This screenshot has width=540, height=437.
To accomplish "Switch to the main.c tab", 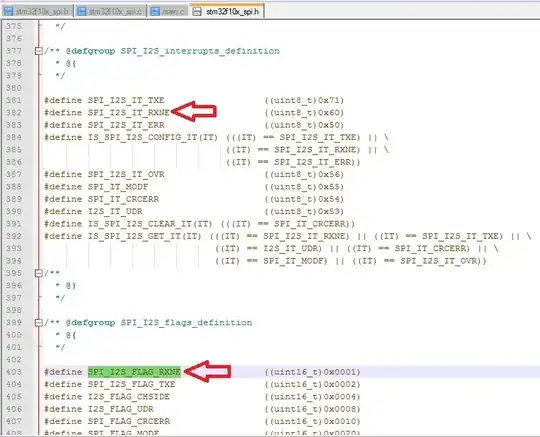I will 168,11.
